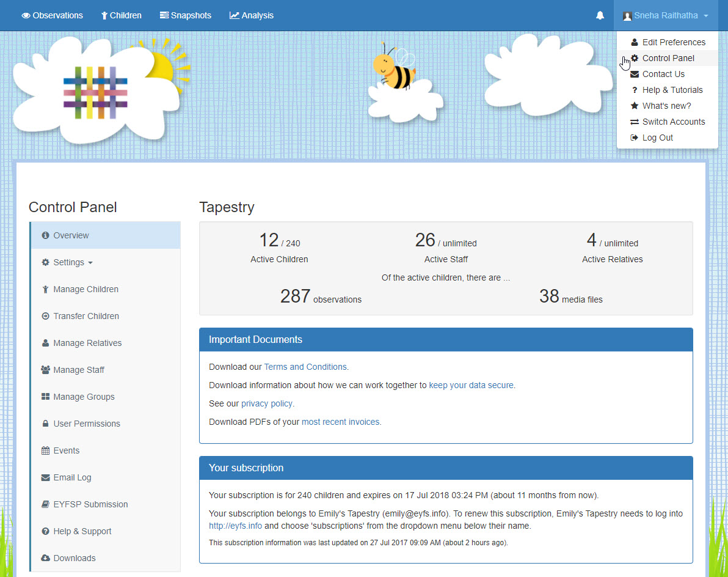Open Email Log in sidebar
Viewport: 728px width, 577px height.
[106, 477]
